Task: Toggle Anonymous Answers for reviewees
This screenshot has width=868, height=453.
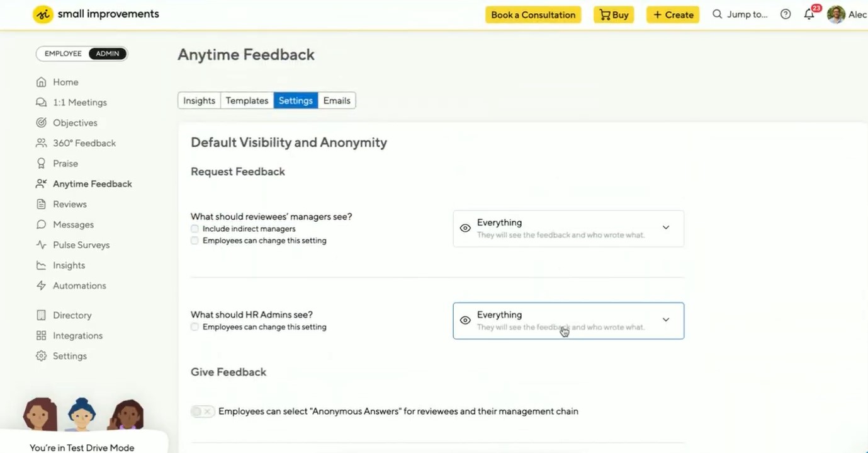Action: click(202, 411)
